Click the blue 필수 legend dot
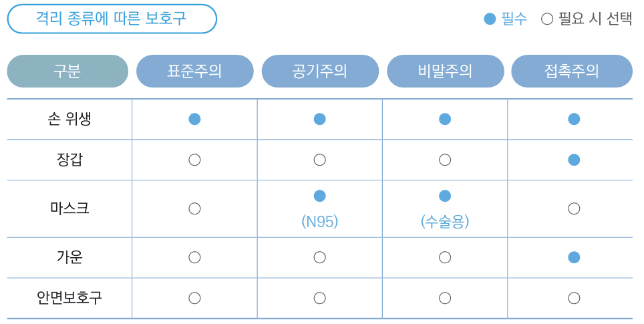The width and height of the screenshot is (644, 324). click(490, 19)
